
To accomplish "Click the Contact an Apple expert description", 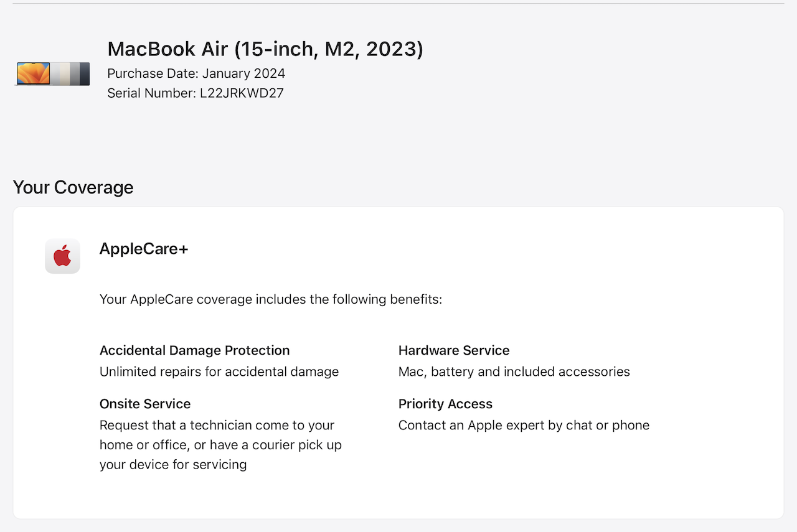I will pyautogui.click(x=524, y=426).
